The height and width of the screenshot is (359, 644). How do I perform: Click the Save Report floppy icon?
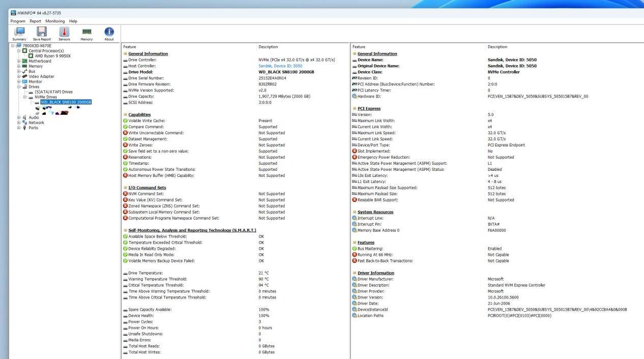tap(42, 33)
